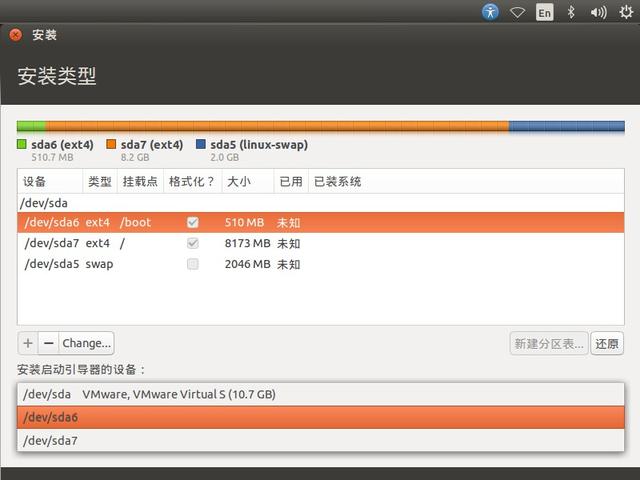Viewport: 640px width, 480px height.
Task: Open the accessibility menu icon
Action: click(x=490, y=12)
